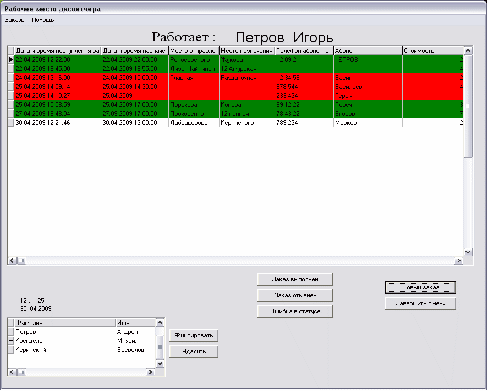This screenshot has width=488, height=391.
Task: Select the first row marker in drivers list
Action: (x=11, y=332)
